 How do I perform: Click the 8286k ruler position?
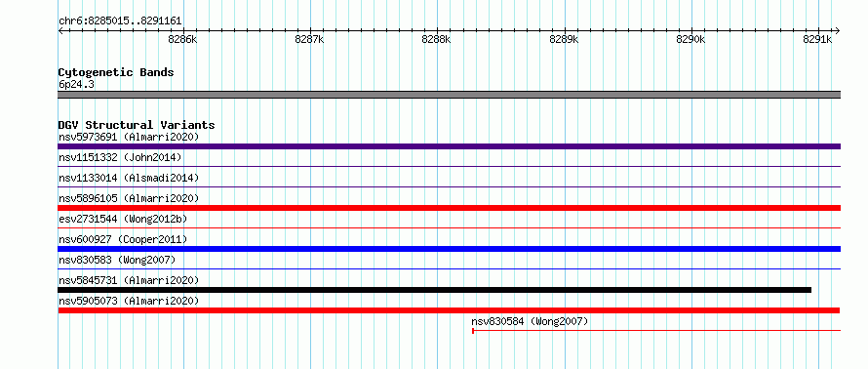[182, 39]
